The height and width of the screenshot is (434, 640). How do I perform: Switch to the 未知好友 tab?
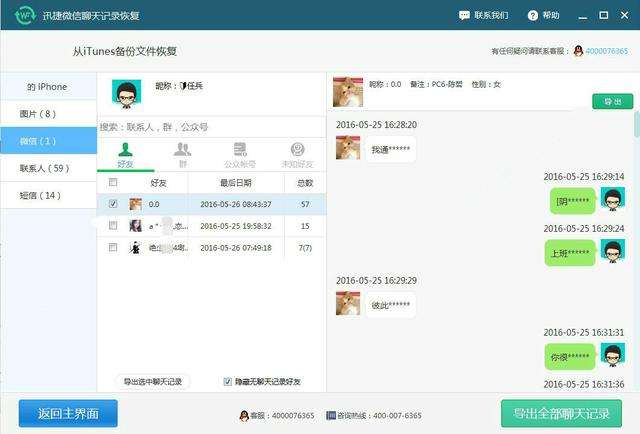[x=297, y=155]
